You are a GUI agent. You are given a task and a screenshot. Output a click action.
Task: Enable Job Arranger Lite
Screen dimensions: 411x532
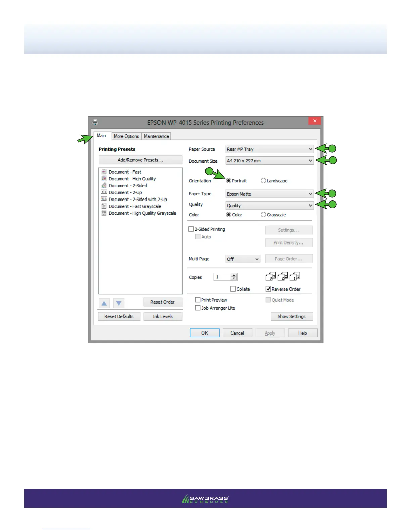coord(198,308)
